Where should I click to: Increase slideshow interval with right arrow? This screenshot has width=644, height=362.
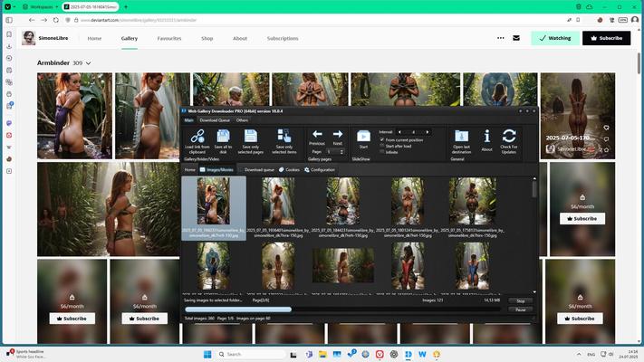click(x=428, y=132)
